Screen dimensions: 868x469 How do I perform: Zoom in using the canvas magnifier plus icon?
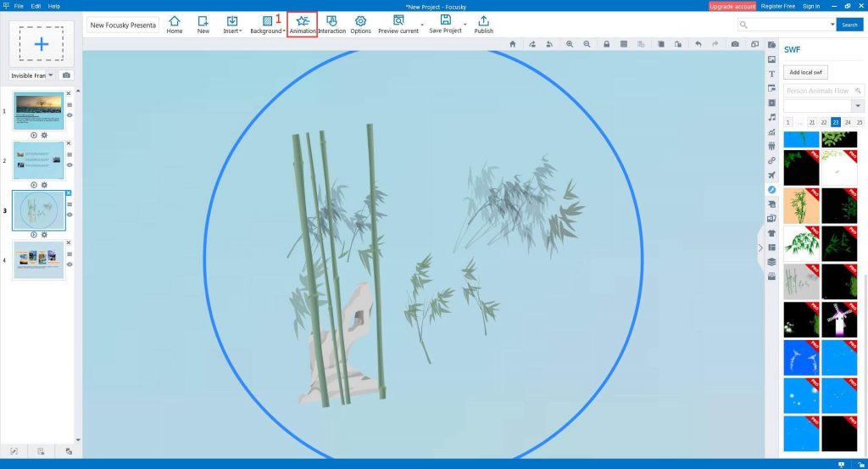point(569,43)
